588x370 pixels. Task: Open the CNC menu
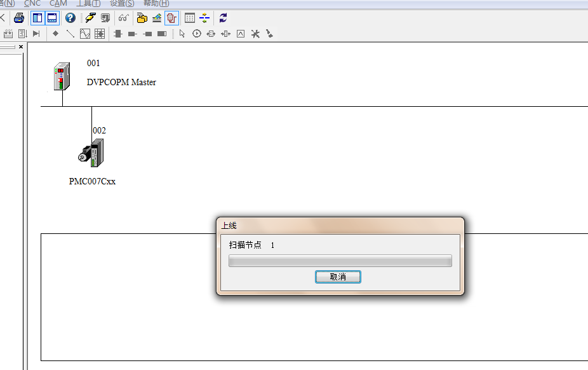pos(32,3)
